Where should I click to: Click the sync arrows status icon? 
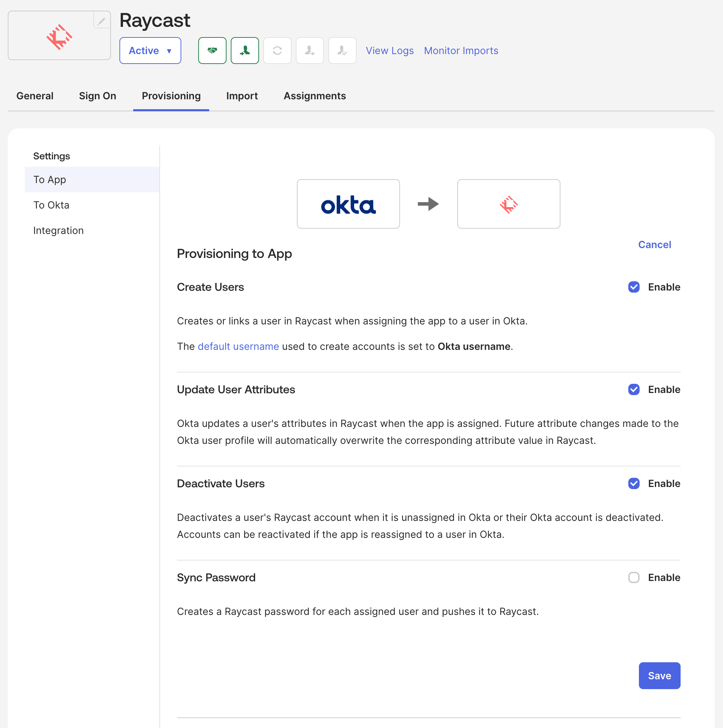(277, 51)
